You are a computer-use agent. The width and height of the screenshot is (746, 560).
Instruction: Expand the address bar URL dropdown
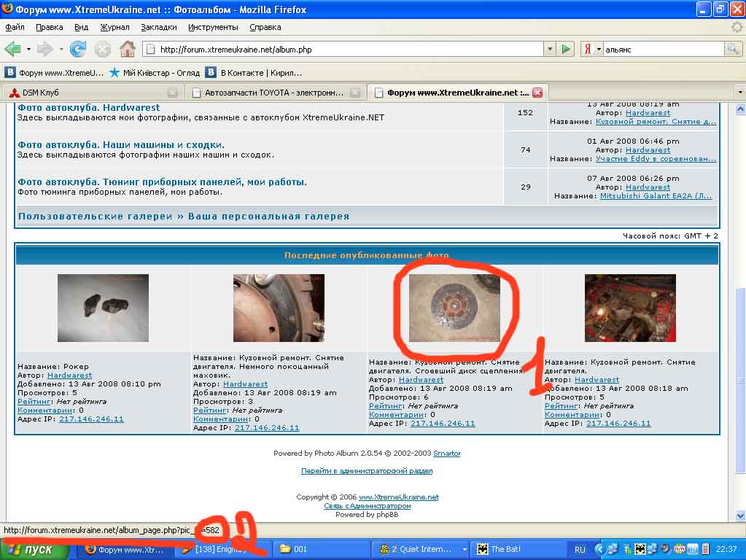pos(550,49)
